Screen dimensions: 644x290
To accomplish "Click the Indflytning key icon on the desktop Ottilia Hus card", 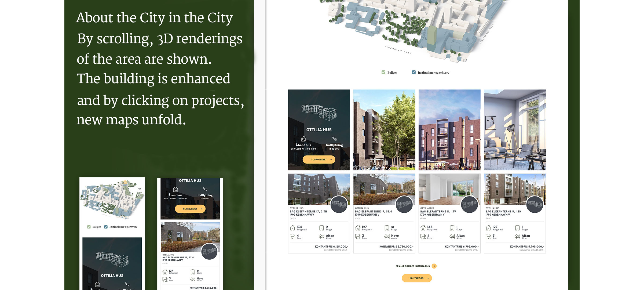I will pos(334,139).
